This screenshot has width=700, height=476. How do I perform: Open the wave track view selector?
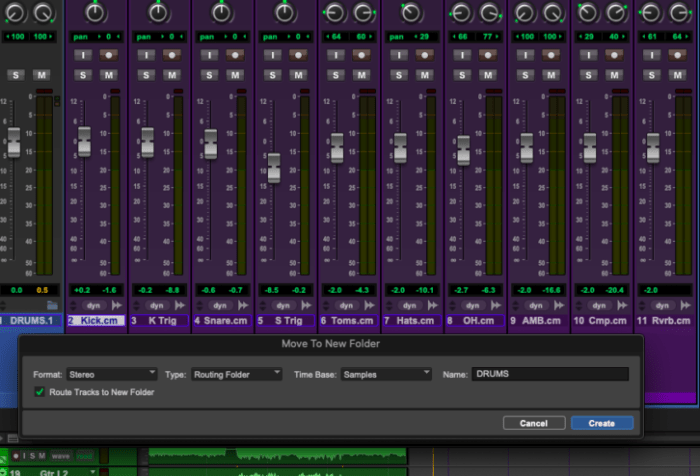61,456
